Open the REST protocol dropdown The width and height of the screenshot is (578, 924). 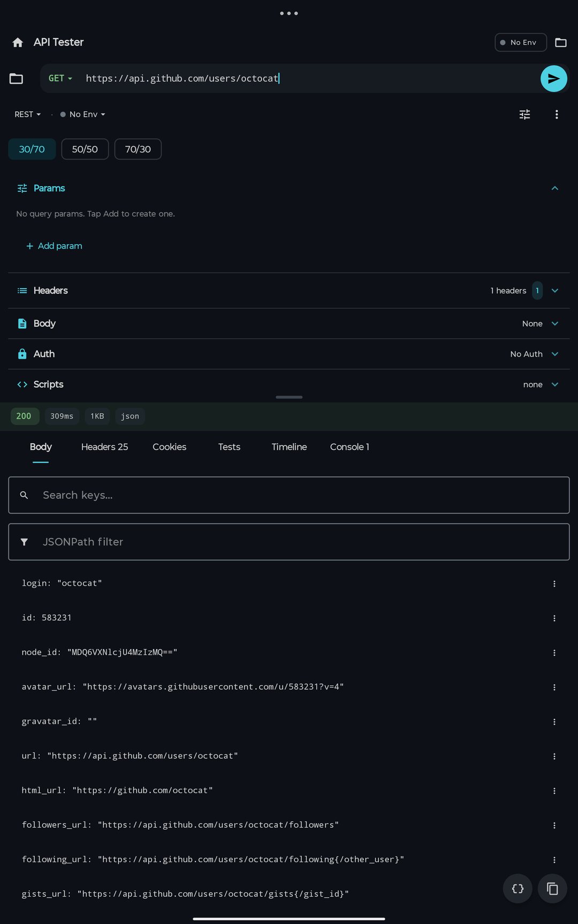click(28, 114)
